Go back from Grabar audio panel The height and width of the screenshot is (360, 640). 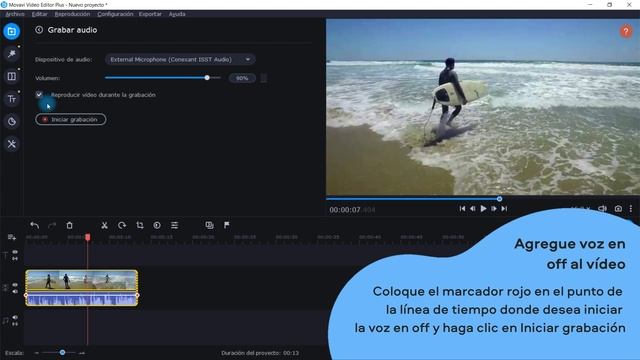39,30
